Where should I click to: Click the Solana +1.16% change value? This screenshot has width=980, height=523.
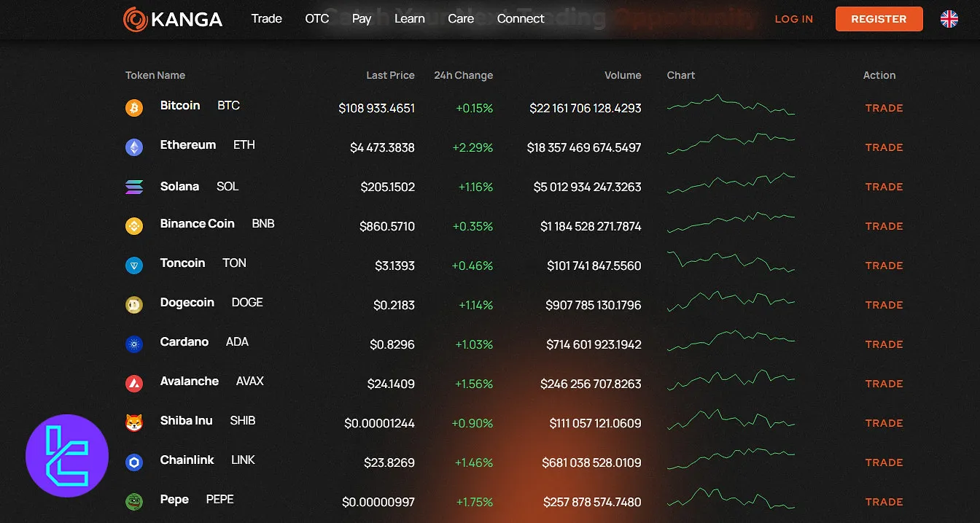click(475, 187)
